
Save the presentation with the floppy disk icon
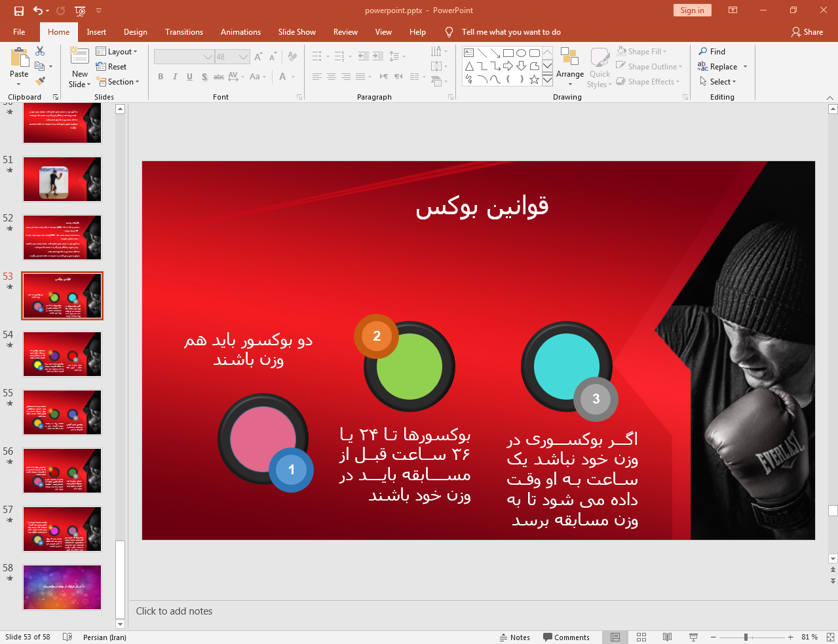pyautogui.click(x=18, y=10)
